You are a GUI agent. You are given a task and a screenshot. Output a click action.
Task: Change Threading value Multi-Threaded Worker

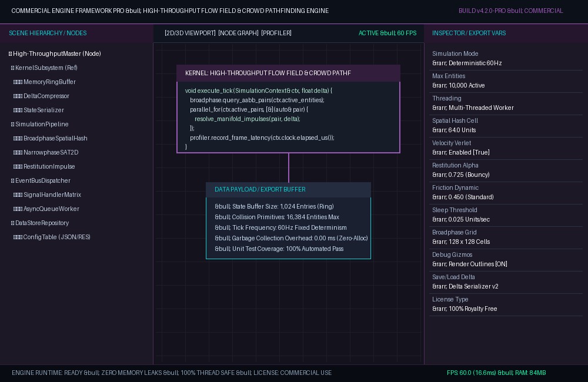tap(473, 108)
